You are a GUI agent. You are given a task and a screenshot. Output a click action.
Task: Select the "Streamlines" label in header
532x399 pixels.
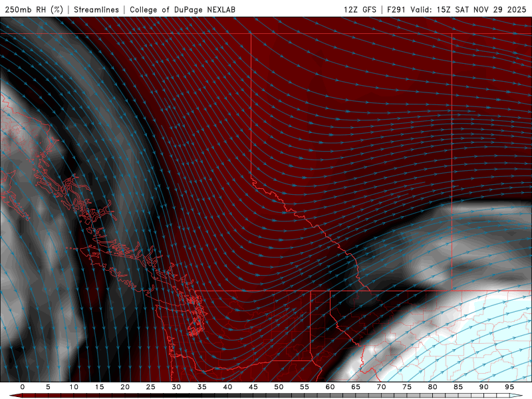click(x=96, y=9)
